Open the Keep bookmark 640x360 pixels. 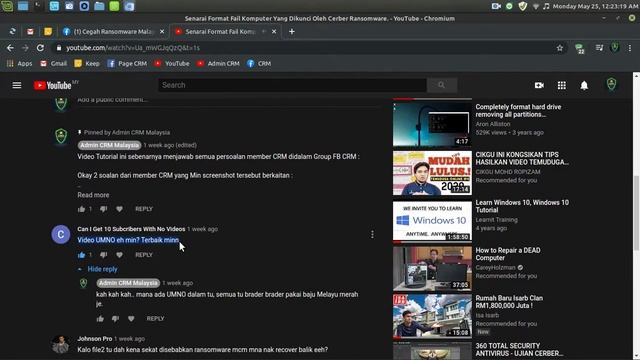[x=87, y=63]
